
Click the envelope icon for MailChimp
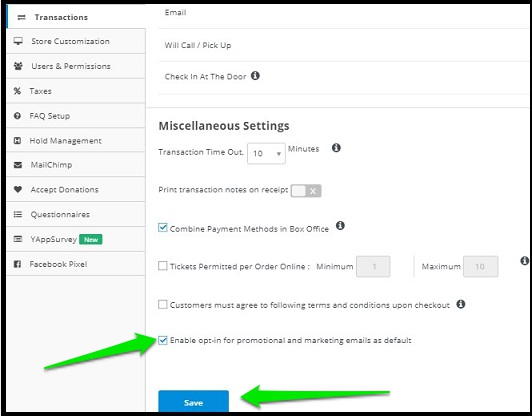coord(18,165)
